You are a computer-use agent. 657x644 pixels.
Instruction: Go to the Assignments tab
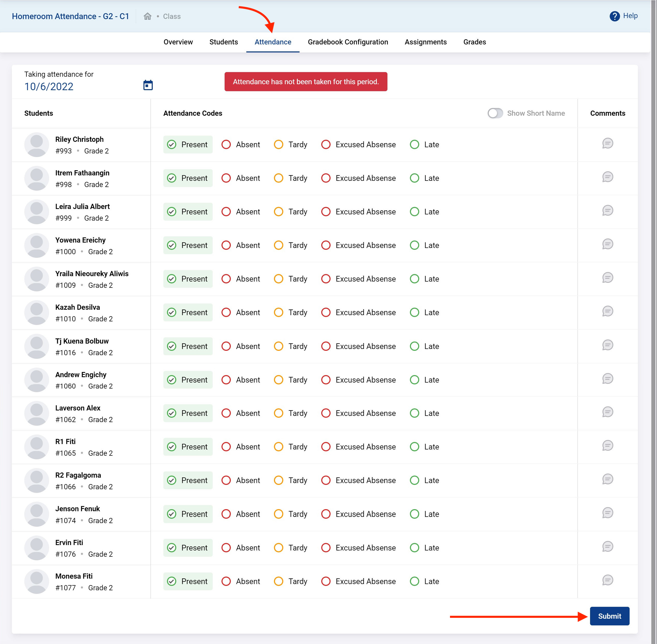coord(425,42)
